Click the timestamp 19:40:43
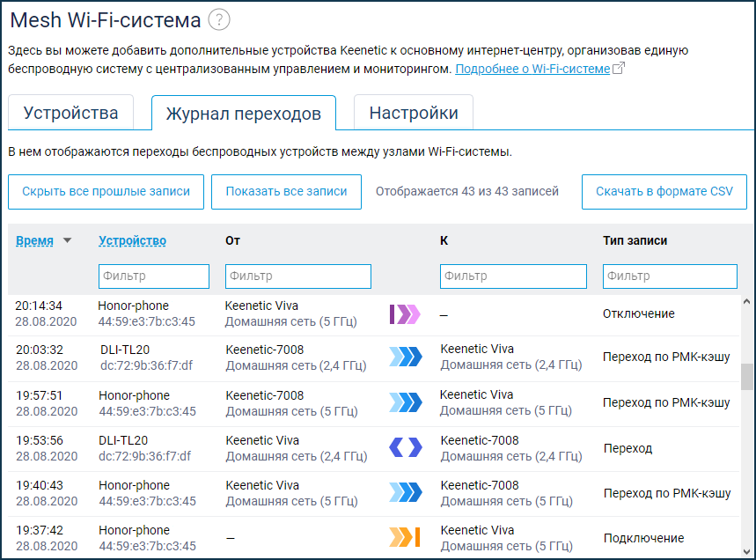The width and height of the screenshot is (756, 560). tap(40, 485)
